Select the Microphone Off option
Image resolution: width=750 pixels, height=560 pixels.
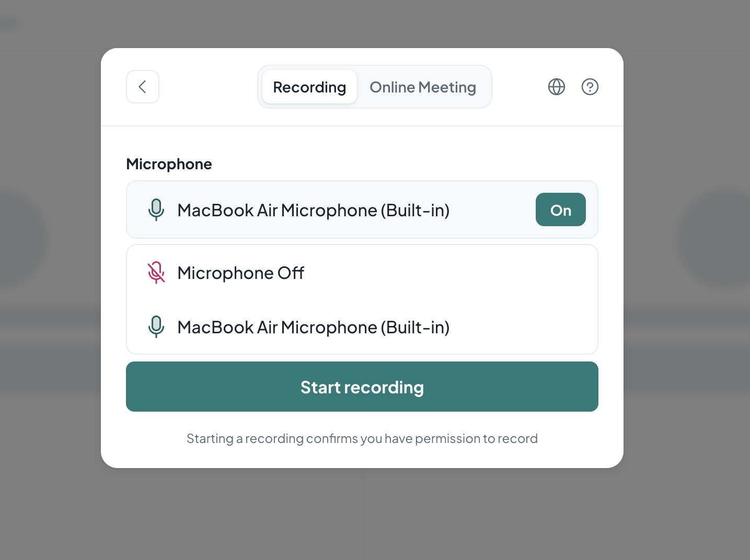(362, 273)
